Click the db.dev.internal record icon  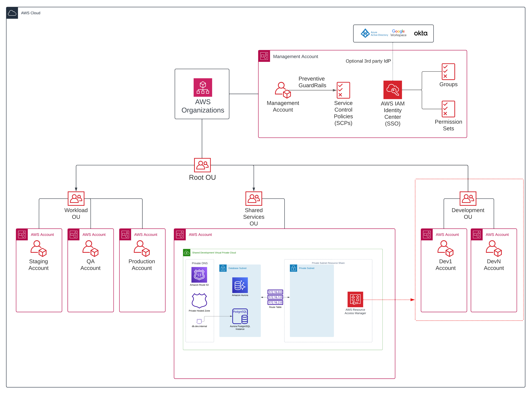tap(199, 321)
